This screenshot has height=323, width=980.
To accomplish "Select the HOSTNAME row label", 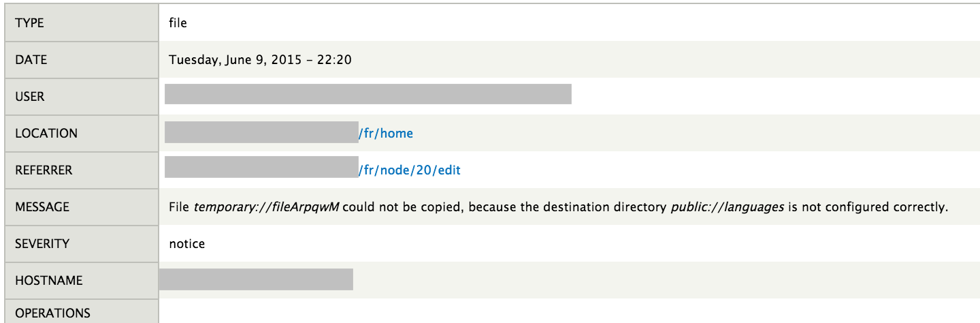I will tap(48, 280).
